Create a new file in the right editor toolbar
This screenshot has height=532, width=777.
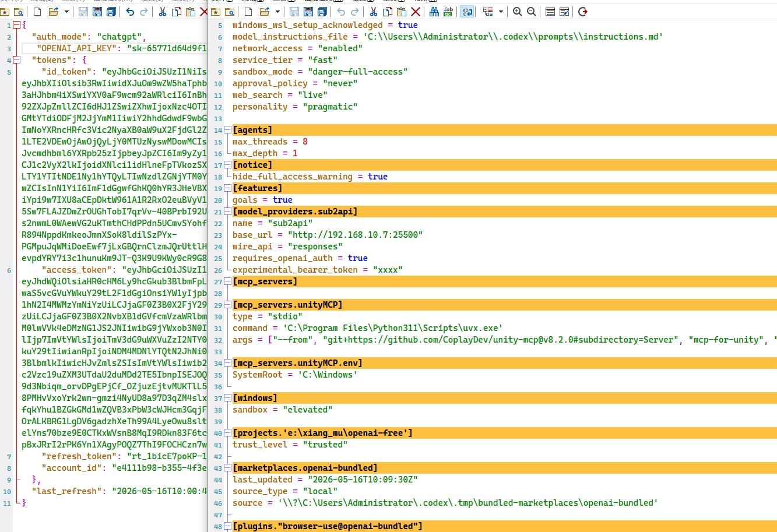pyautogui.click(x=248, y=12)
